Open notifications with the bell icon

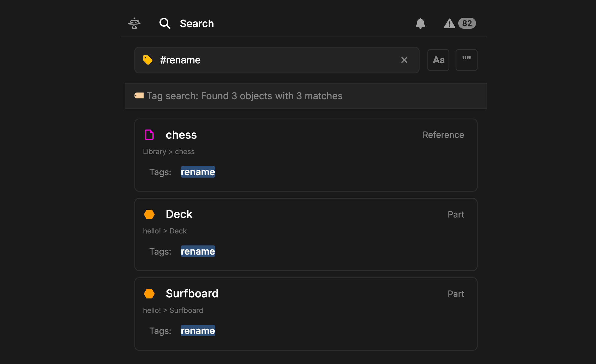pos(420,24)
